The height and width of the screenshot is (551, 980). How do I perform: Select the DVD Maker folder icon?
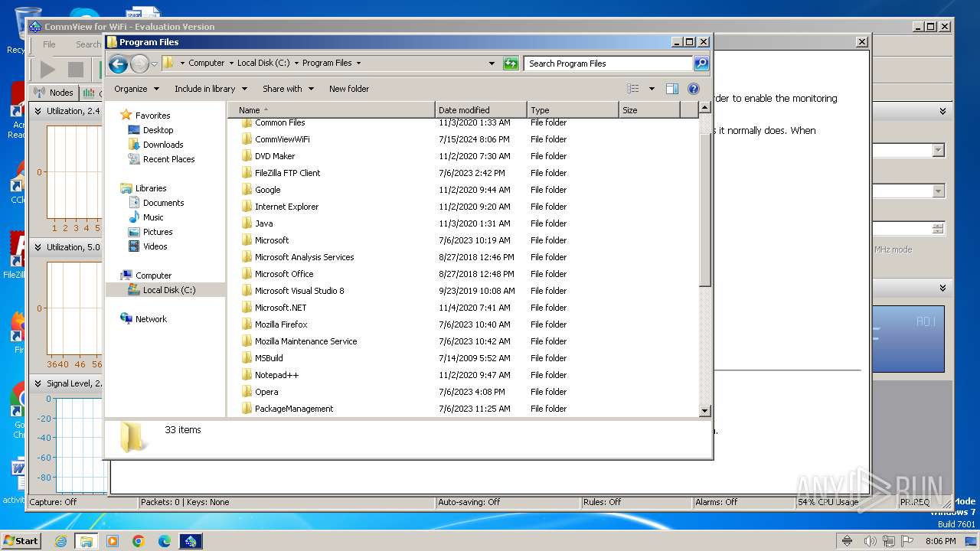[247, 156]
